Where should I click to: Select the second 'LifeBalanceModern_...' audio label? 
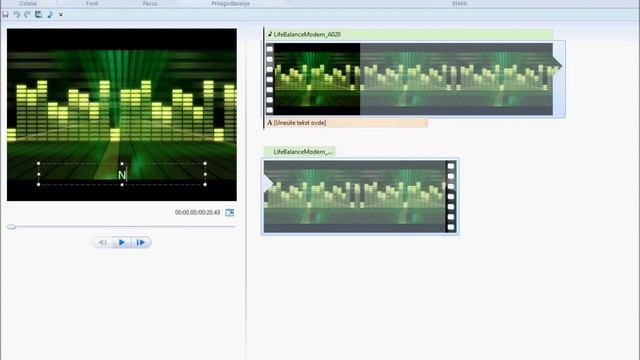point(300,152)
